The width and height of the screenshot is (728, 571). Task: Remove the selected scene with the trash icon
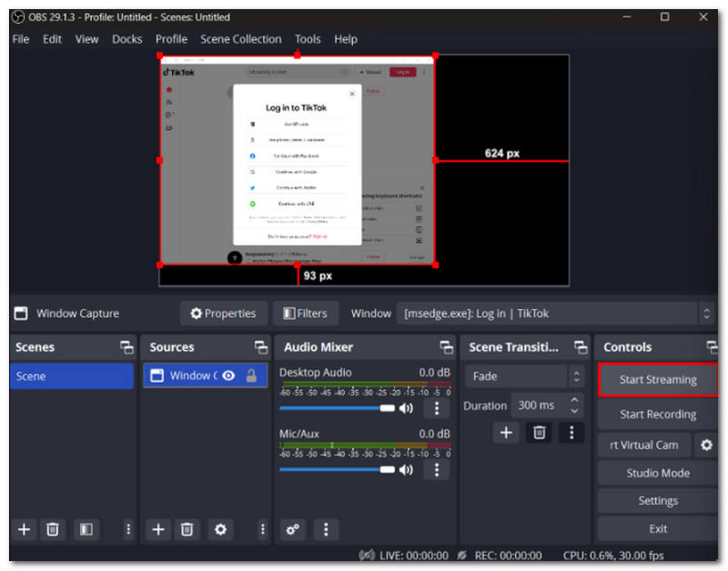coord(53,529)
